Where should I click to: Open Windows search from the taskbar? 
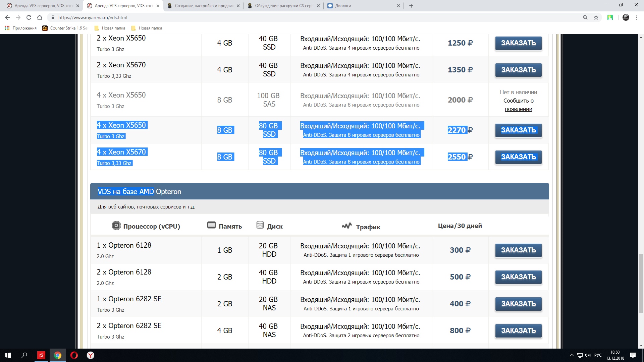24,355
